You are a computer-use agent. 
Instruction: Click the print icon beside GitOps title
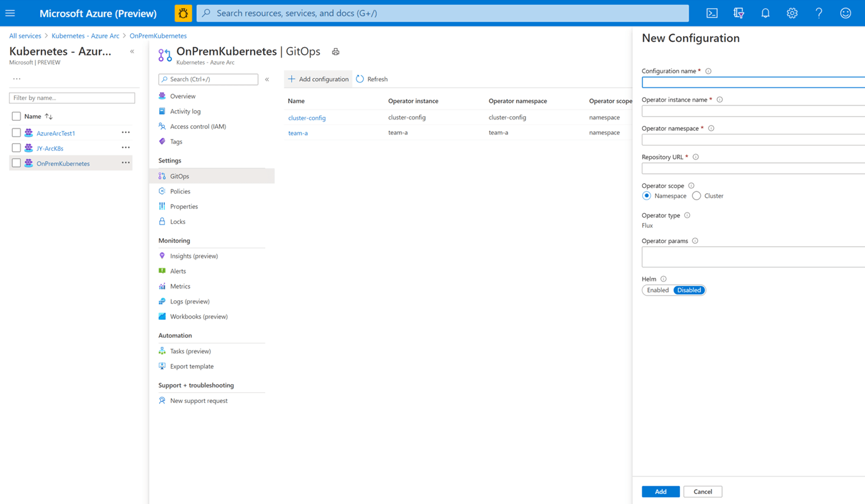(336, 52)
